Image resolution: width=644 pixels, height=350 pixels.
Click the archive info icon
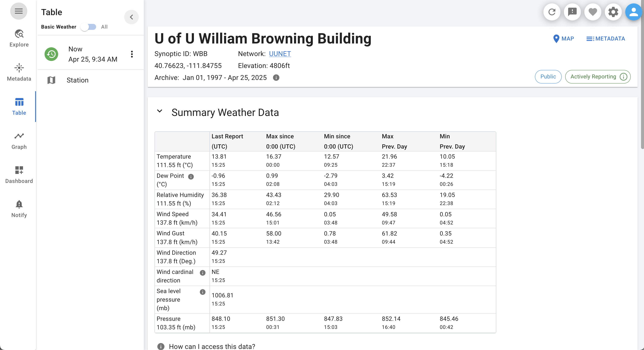(x=276, y=78)
